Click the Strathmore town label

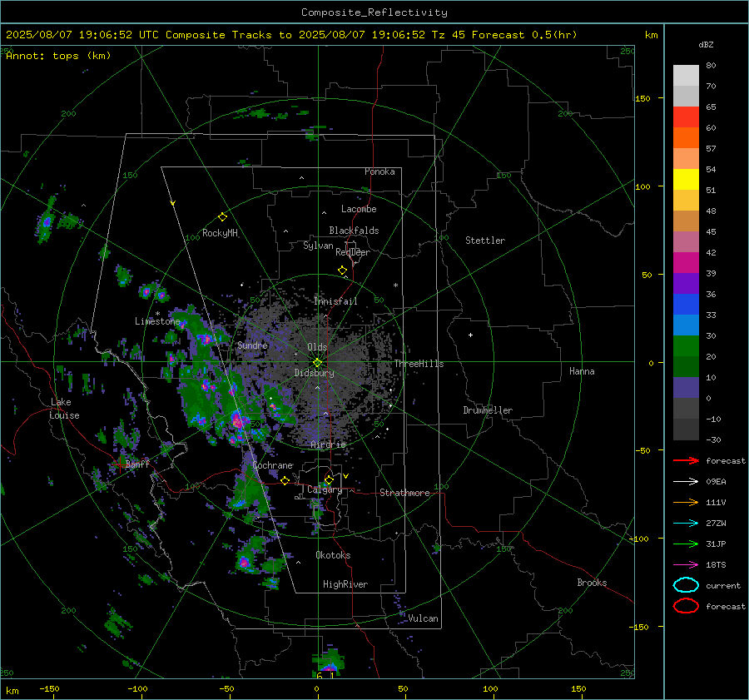coord(404,493)
